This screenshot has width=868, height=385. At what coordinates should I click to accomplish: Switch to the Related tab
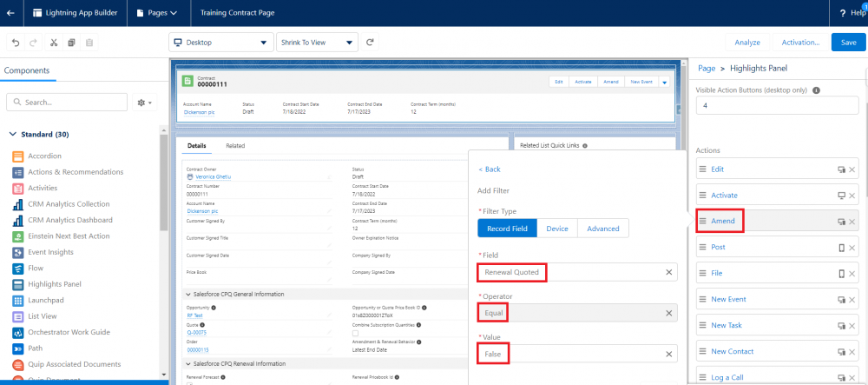coord(235,146)
